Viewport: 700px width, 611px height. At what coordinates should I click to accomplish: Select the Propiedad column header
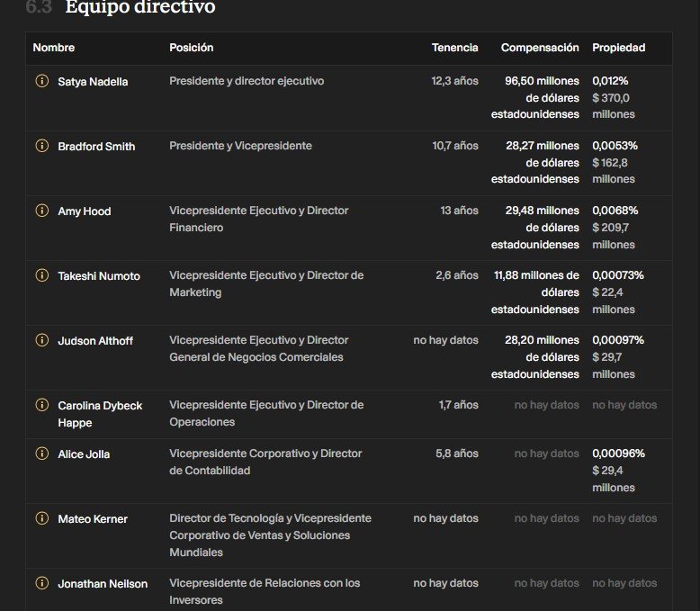(x=618, y=48)
